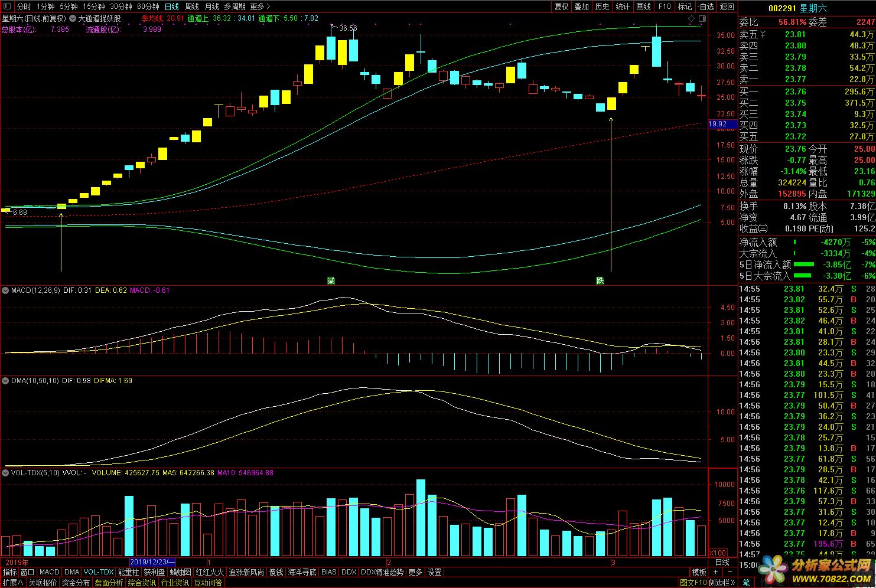This screenshot has width=876, height=588.
Task: Click the minus zoom button near 模板
Action: 730,572
